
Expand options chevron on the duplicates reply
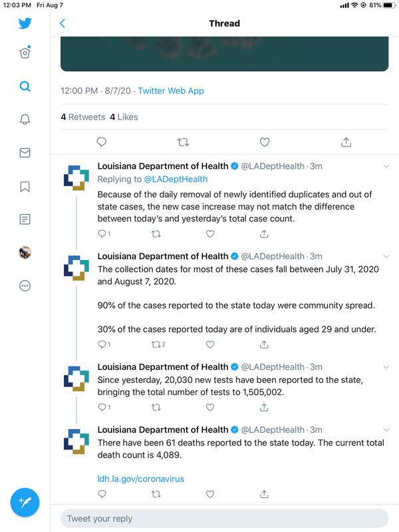click(x=386, y=166)
